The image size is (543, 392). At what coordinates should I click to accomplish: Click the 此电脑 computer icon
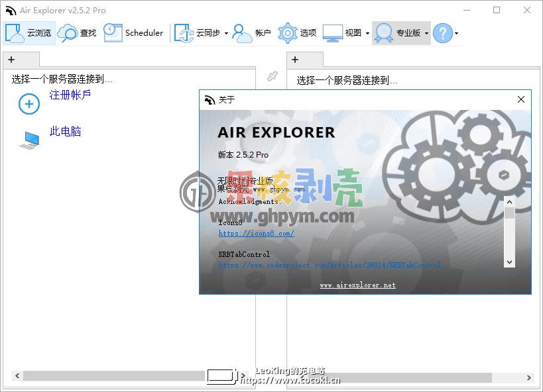point(29,140)
